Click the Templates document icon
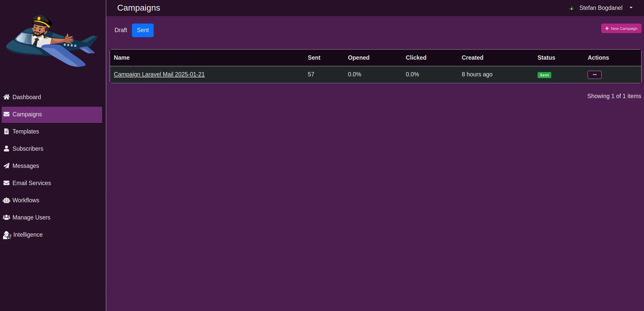Image resolution: width=644 pixels, height=311 pixels. coord(7,131)
